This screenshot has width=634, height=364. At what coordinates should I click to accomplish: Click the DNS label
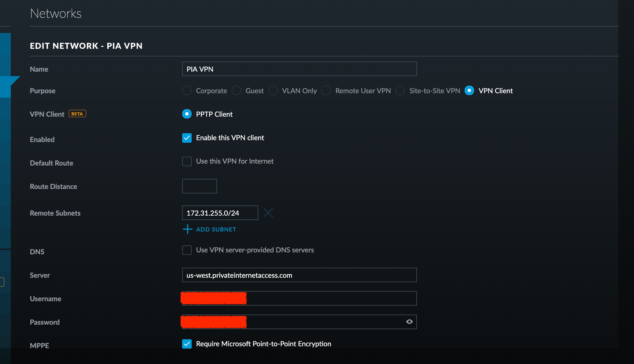click(37, 252)
